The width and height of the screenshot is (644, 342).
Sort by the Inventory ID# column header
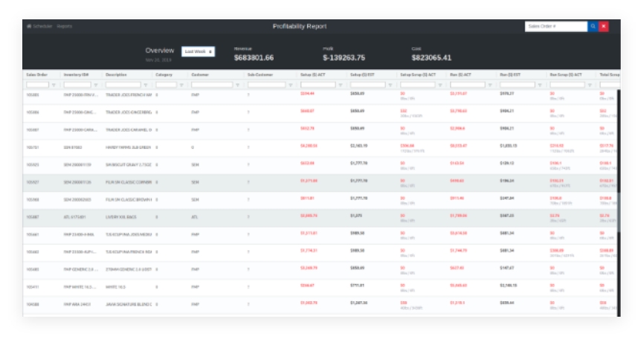tap(76, 75)
